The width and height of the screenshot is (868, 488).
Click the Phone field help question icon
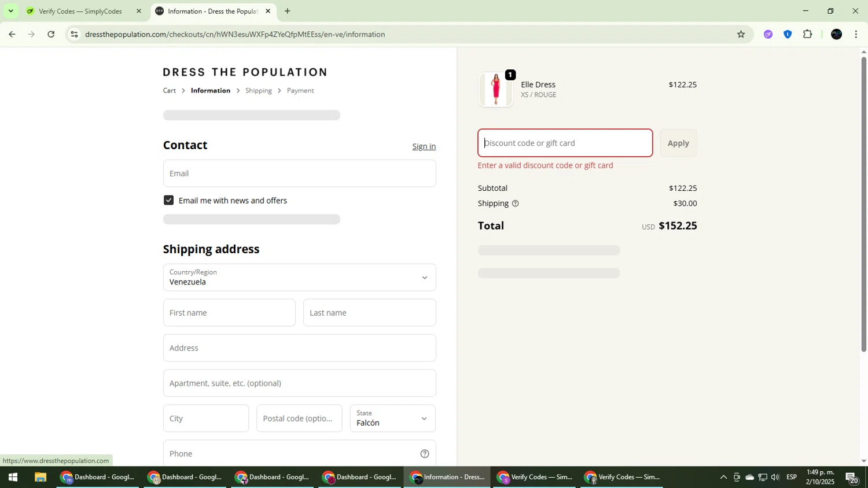[x=425, y=454]
